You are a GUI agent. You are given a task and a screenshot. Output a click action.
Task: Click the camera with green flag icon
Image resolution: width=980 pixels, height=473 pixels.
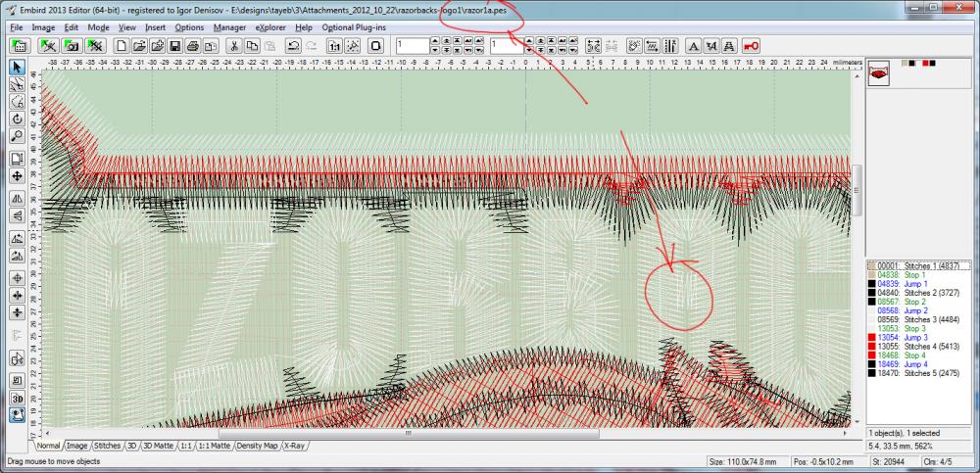coord(72,46)
